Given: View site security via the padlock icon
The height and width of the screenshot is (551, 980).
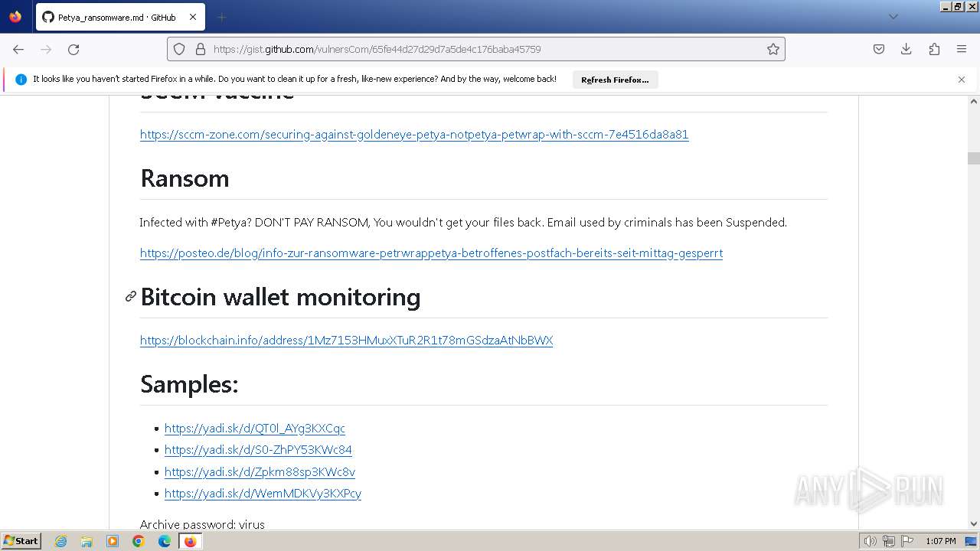Looking at the screenshot, I should [x=201, y=49].
